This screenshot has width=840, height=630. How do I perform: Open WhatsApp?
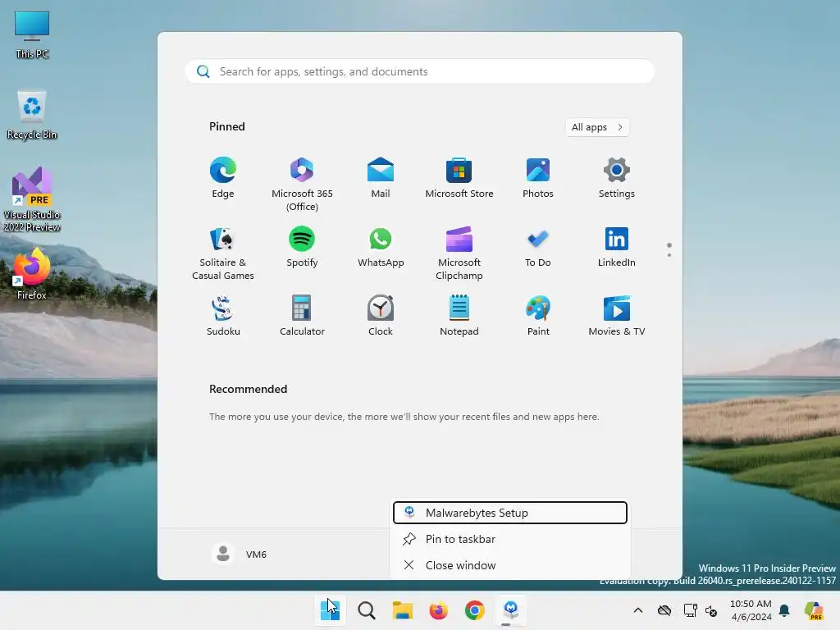[x=381, y=248]
